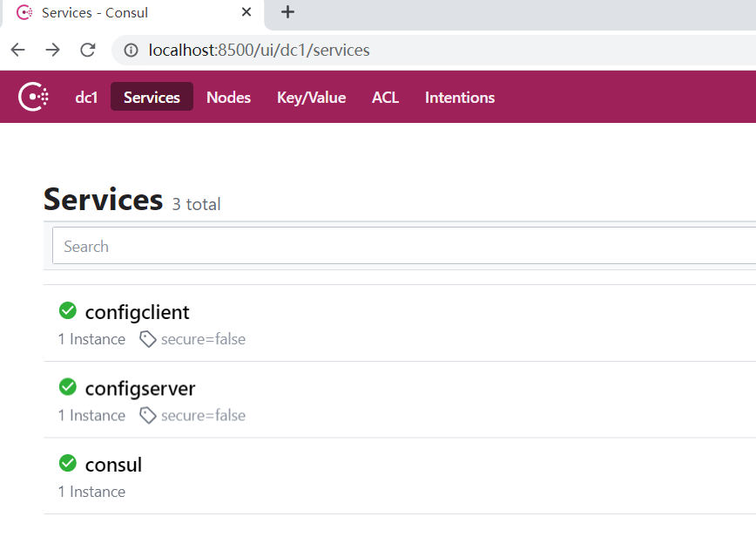Click inside the services Search field
This screenshot has height=537, width=756.
click(404, 246)
